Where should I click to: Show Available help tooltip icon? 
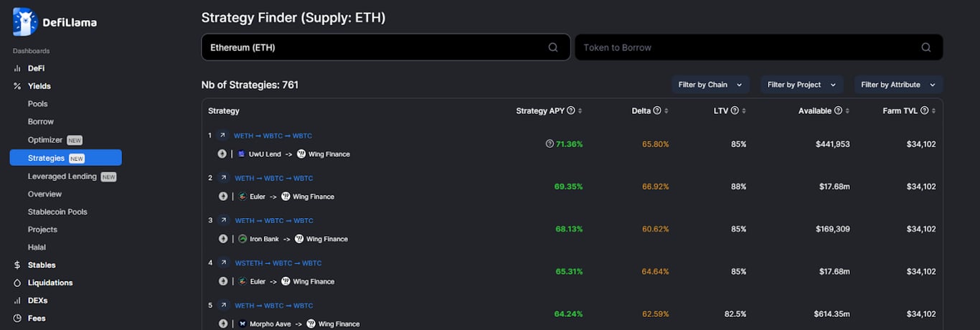point(839,111)
